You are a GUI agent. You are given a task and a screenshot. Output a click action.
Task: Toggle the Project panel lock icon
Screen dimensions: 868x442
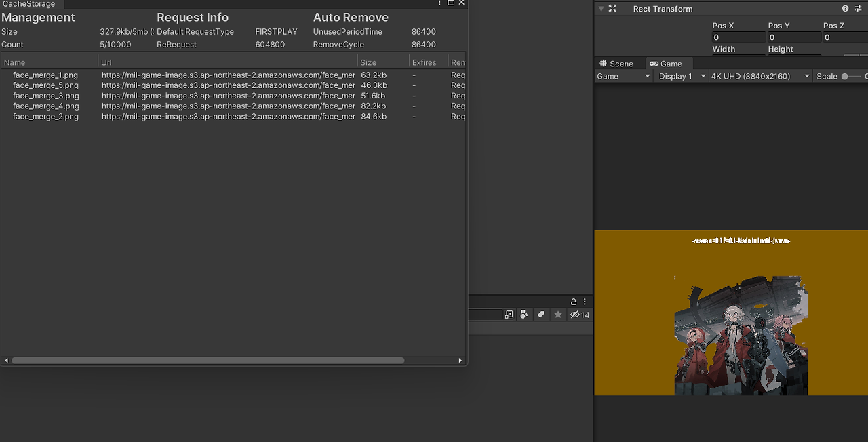[x=573, y=302]
